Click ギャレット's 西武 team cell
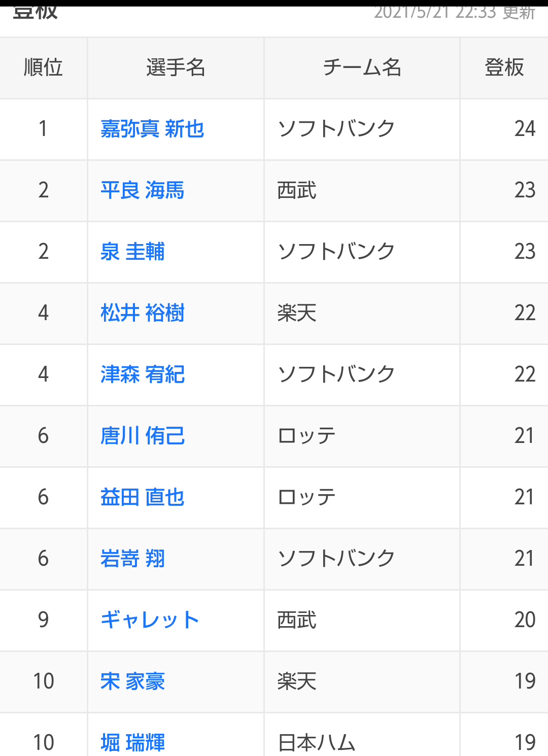This screenshot has width=548, height=756. [297, 620]
